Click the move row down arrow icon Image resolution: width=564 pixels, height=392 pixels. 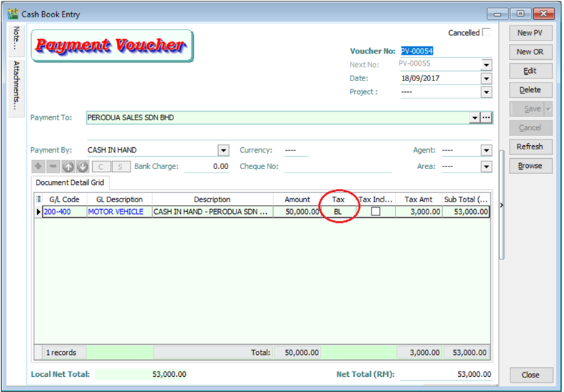point(82,166)
